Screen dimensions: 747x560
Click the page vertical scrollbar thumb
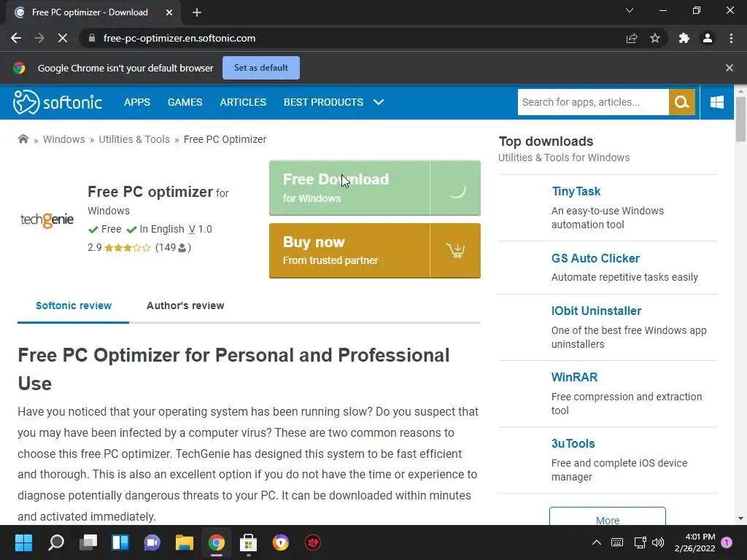pyautogui.click(x=740, y=119)
